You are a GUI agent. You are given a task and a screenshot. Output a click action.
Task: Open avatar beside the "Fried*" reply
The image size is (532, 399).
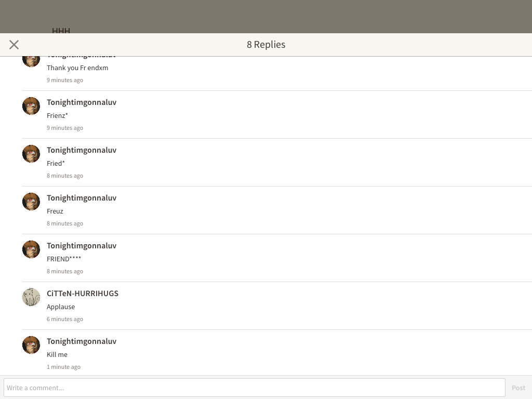31,154
